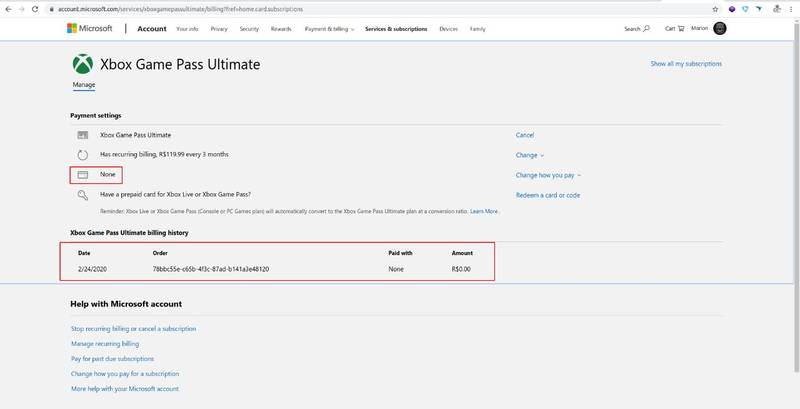Click the payment card icon beside None
800x409 pixels.
[x=83, y=175]
